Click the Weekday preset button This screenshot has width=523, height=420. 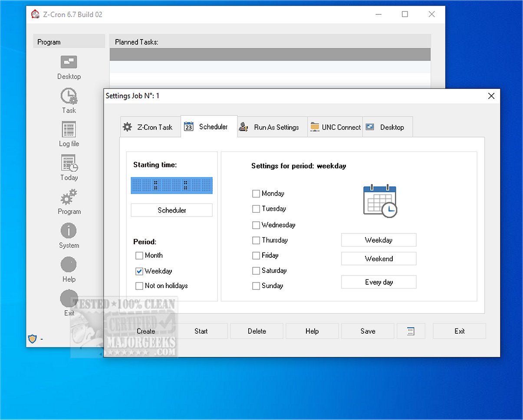pyautogui.click(x=379, y=240)
